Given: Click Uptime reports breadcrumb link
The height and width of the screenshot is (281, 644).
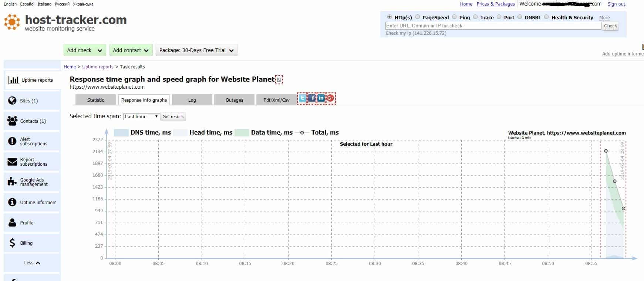Looking at the screenshot, I should (98, 67).
